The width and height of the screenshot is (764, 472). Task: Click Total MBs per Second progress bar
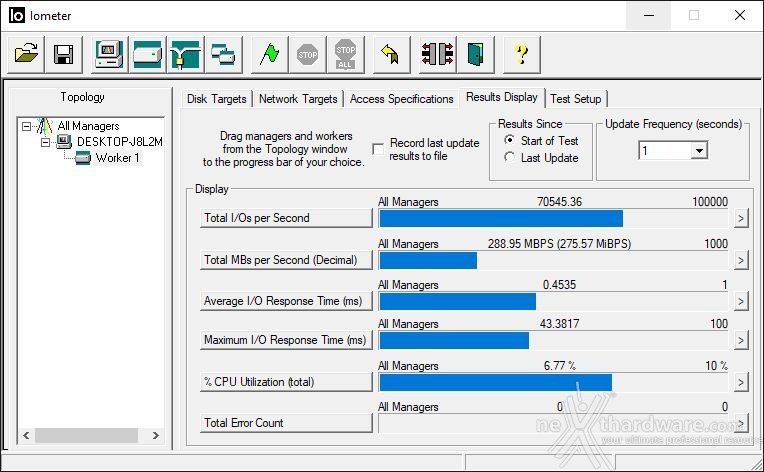(554, 260)
